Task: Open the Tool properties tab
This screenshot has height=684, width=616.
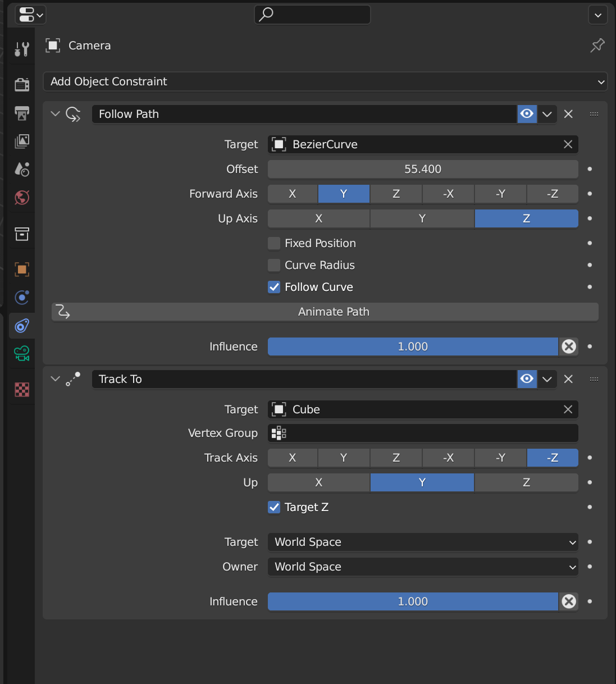Action: (x=22, y=49)
